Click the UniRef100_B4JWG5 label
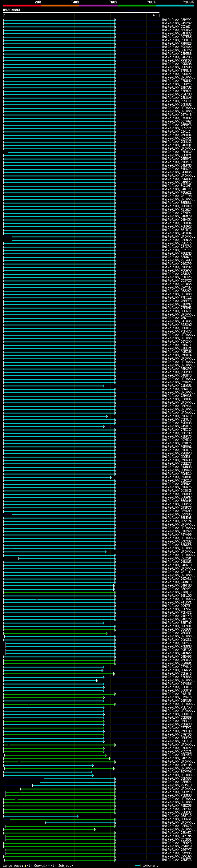 (177, 172)
